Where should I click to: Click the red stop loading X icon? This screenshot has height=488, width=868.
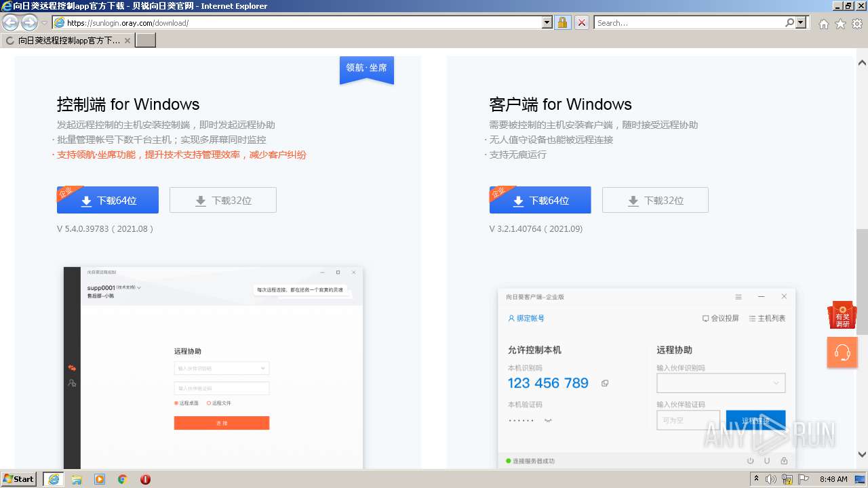(582, 22)
